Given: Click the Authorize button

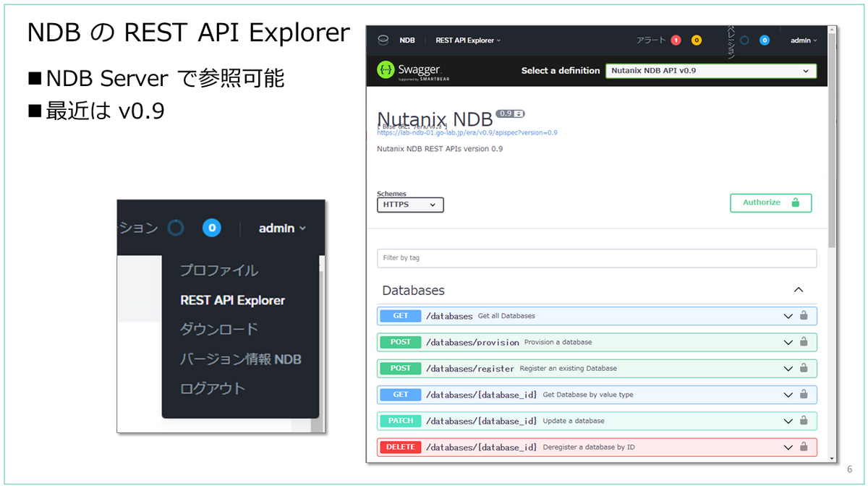Looking at the screenshot, I should pos(771,202).
